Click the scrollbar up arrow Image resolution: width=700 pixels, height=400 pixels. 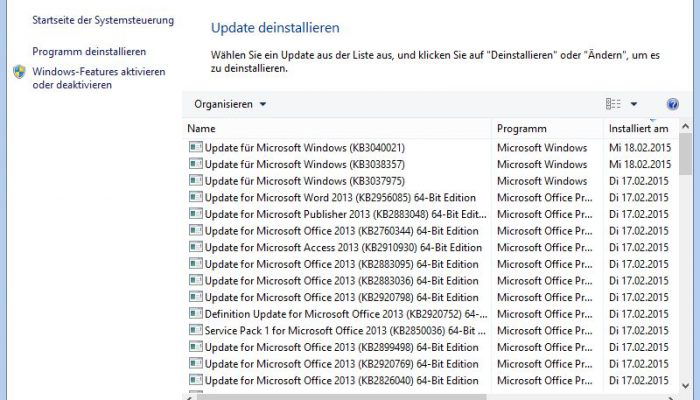tap(686, 126)
